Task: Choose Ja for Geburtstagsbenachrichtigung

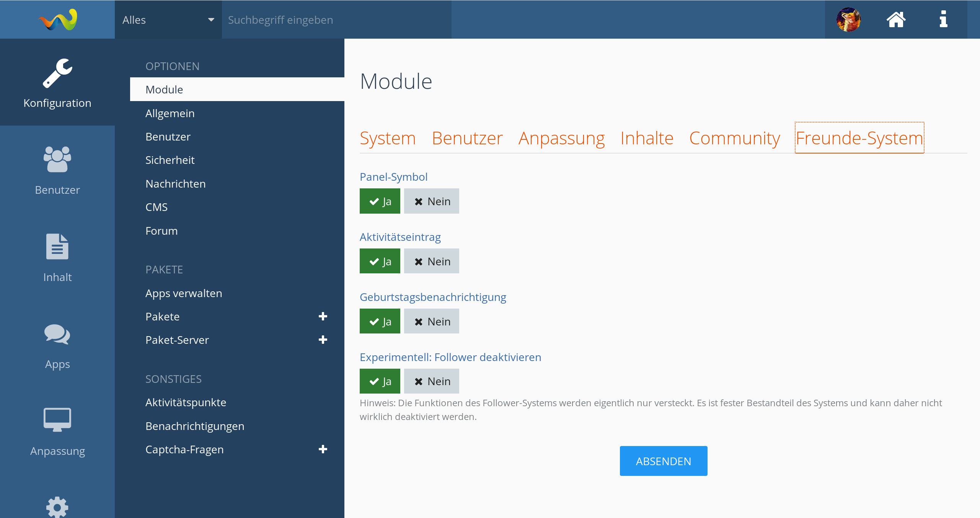Action: (380, 321)
